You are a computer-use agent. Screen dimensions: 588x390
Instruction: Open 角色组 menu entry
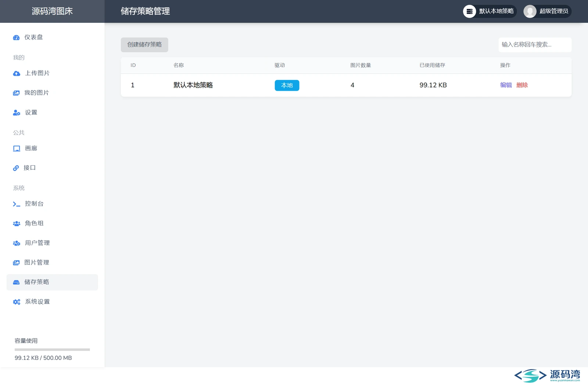pyautogui.click(x=52, y=223)
